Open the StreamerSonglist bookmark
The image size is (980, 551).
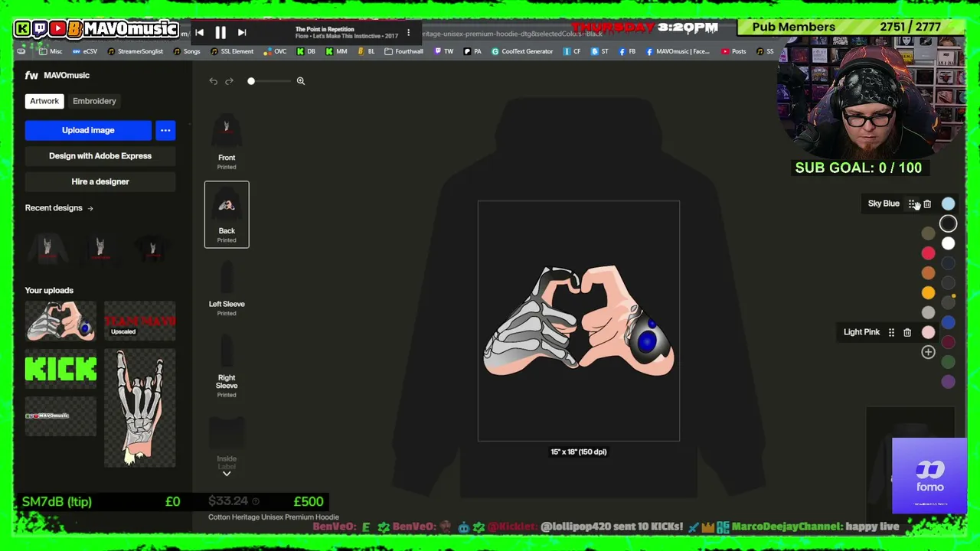(136, 51)
